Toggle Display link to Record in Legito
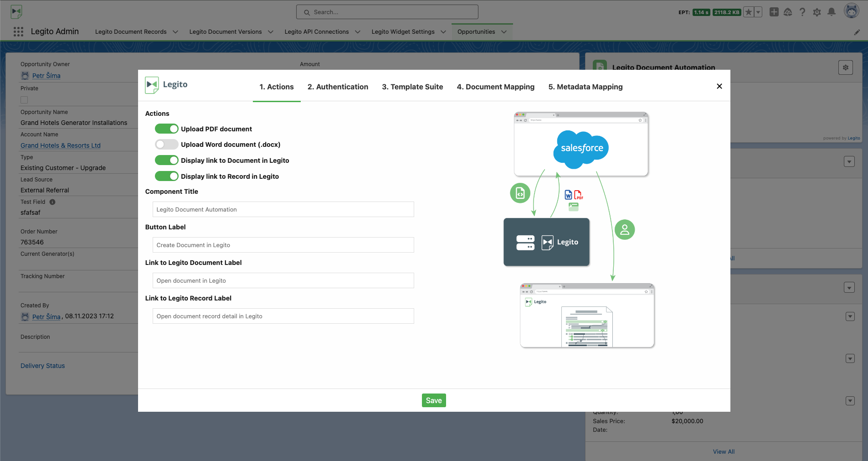The height and width of the screenshot is (461, 868). coord(167,176)
